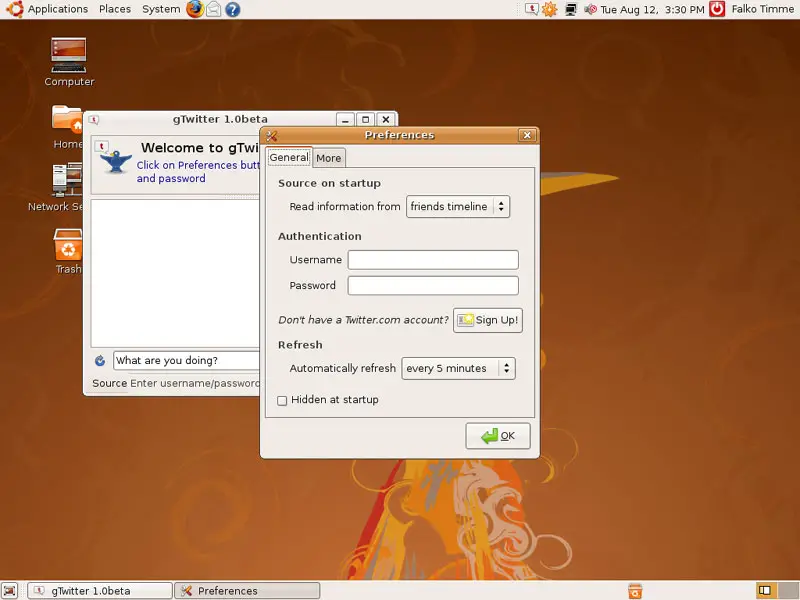This screenshot has width=800, height=600.
Task: Select the Trash desktop icon
Action: (68, 252)
